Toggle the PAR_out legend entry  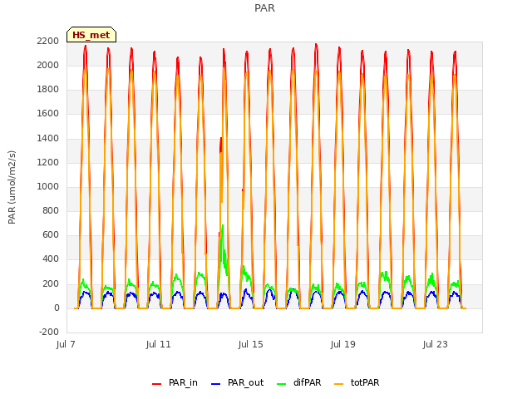[x=238, y=382]
